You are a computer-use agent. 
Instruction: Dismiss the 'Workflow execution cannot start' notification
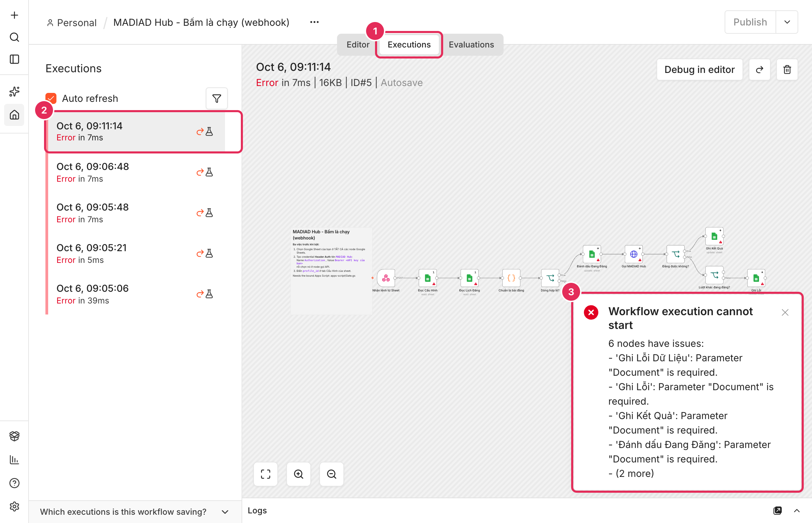tap(785, 312)
